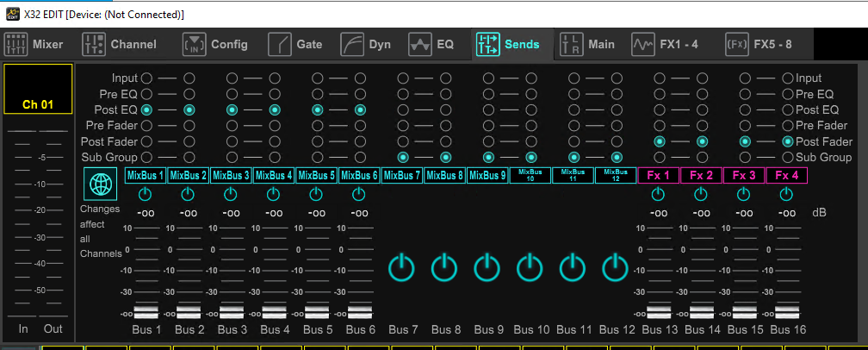Viewport: 868px width, 350px height.
Task: Toggle the MixBus 4 send power icon
Action: (x=273, y=194)
